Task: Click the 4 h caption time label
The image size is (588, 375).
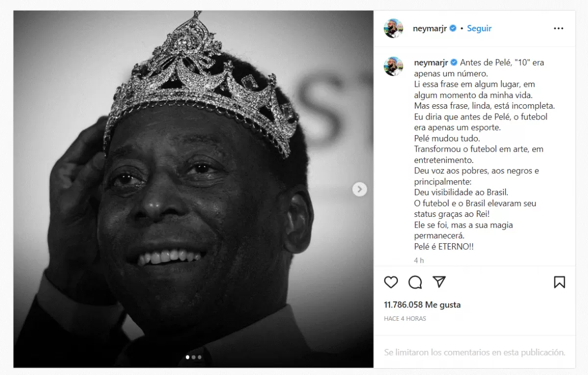Action: [419, 260]
